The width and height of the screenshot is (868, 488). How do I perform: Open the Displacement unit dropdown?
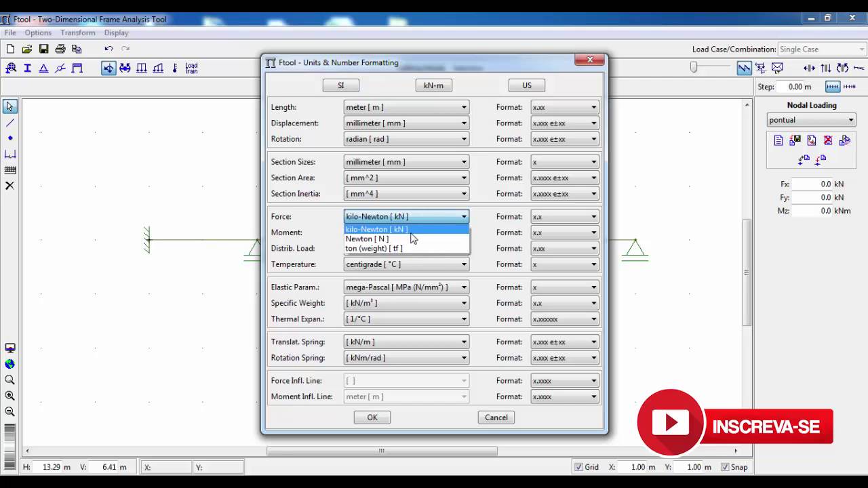tap(406, 123)
